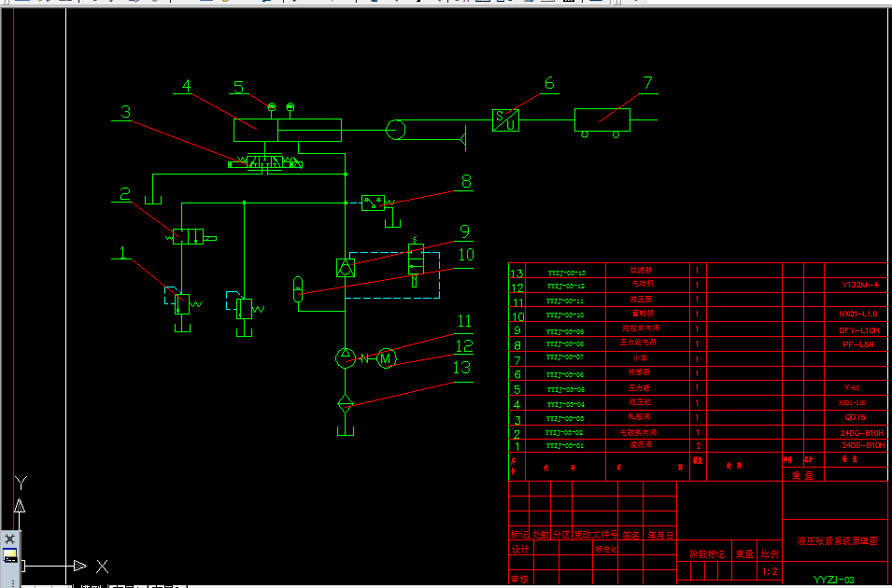Click schematic callout number 8
This screenshot has width=892, height=588.
point(466,181)
